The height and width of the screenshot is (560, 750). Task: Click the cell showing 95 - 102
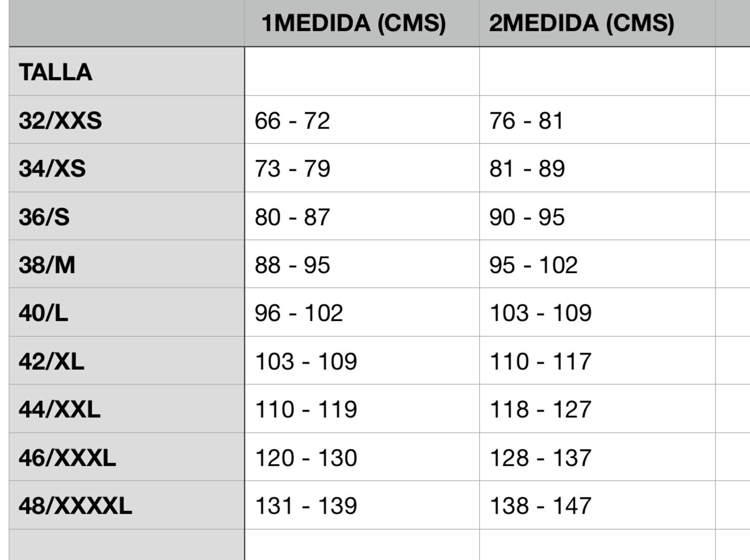tap(597, 264)
